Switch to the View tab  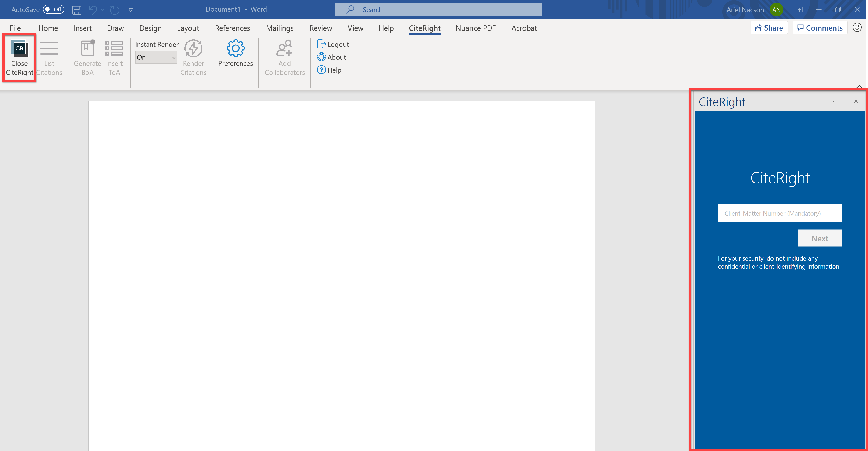coord(356,28)
